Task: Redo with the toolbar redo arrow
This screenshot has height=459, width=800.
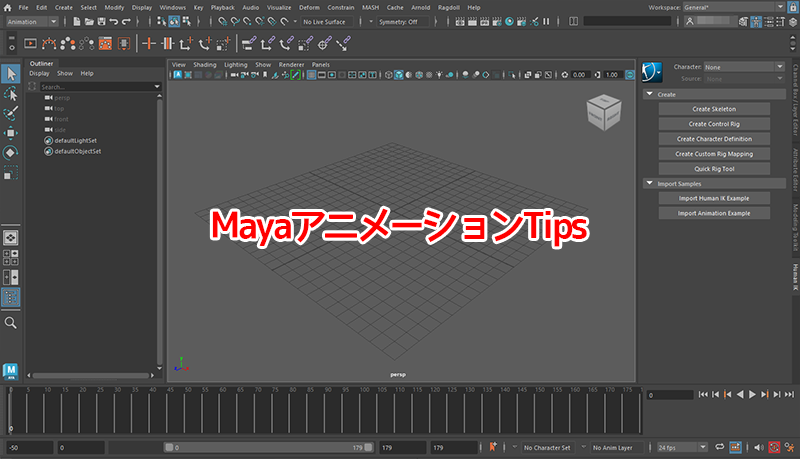Action: tap(126, 21)
